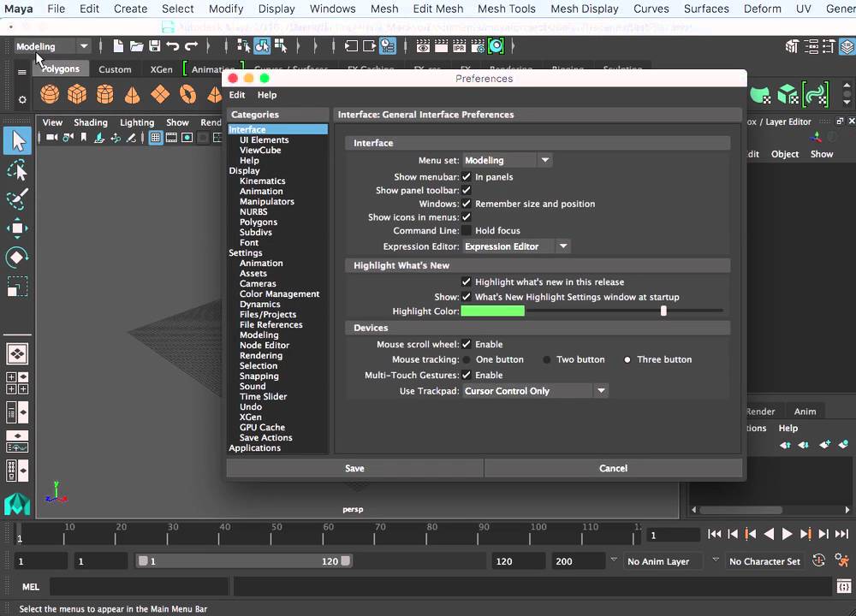Cancel the Preferences dialog
Viewport: 856px width, 616px height.
point(613,468)
